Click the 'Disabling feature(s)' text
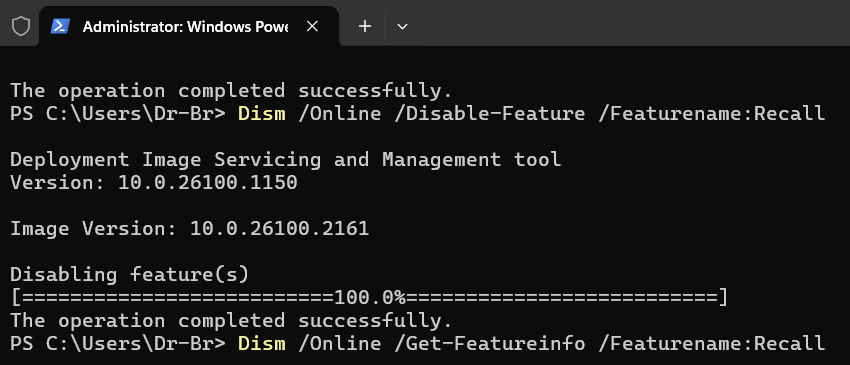The height and width of the screenshot is (365, 850). 130,275
